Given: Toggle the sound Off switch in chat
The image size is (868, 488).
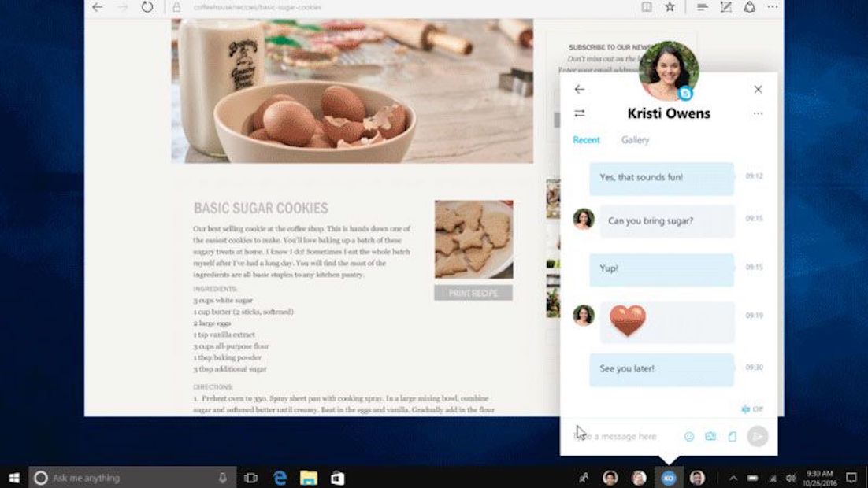Looking at the screenshot, I should (751, 409).
